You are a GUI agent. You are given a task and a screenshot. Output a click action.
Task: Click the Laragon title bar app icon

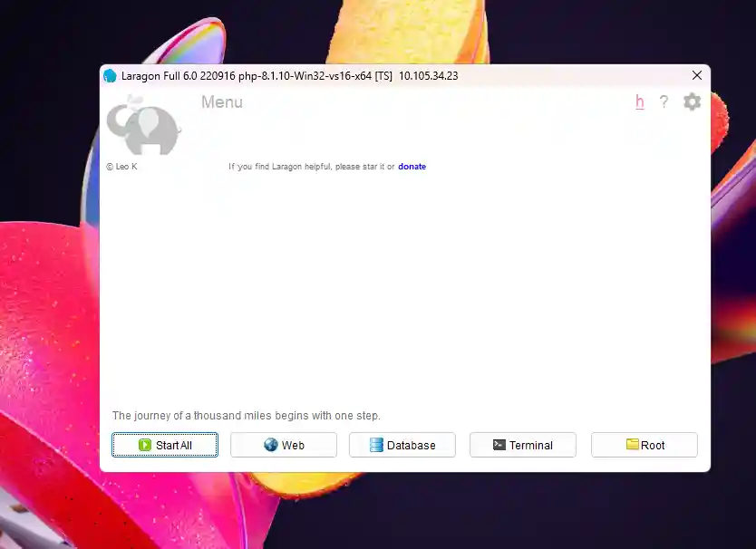[x=110, y=76]
